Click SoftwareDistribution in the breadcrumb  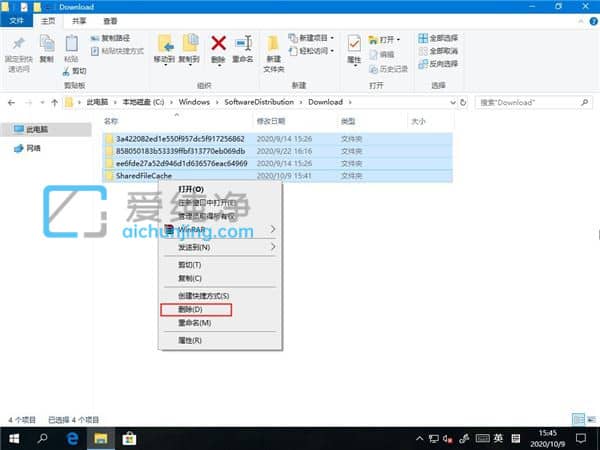pyautogui.click(x=259, y=102)
